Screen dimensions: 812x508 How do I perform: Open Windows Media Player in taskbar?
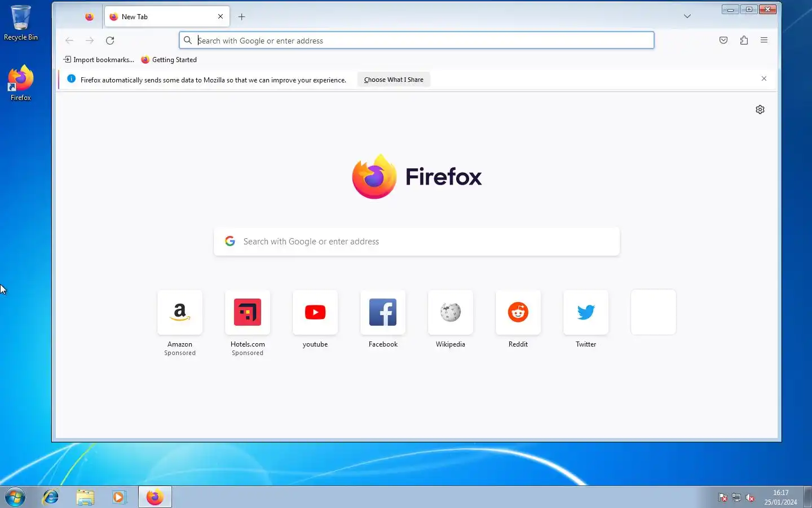click(x=119, y=497)
